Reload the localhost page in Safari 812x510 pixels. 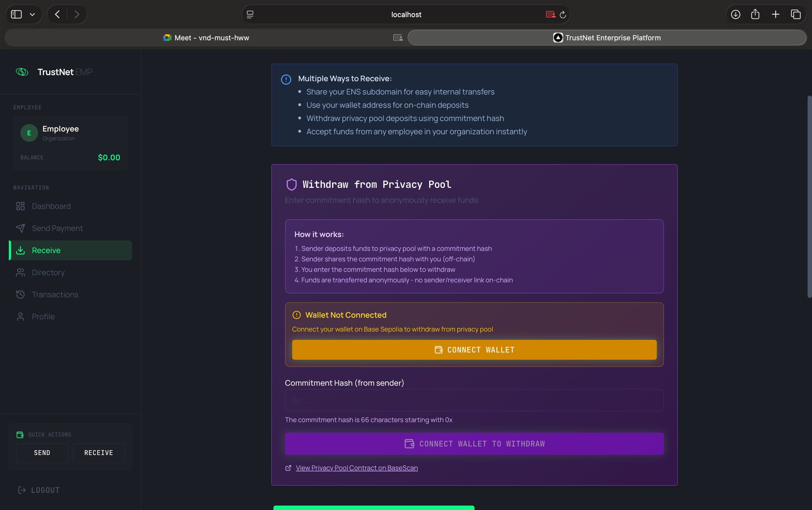(563, 14)
